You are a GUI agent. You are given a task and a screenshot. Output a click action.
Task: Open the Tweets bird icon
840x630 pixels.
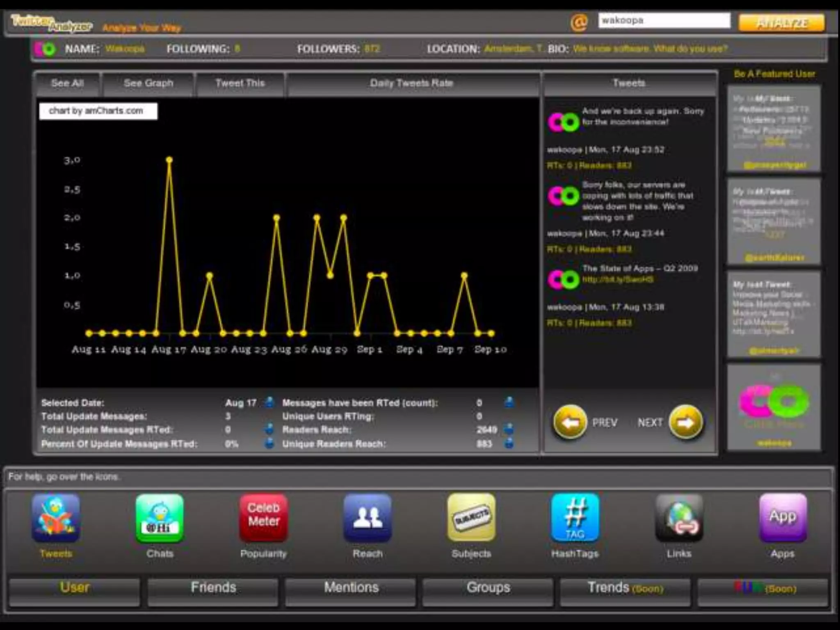pos(56,518)
